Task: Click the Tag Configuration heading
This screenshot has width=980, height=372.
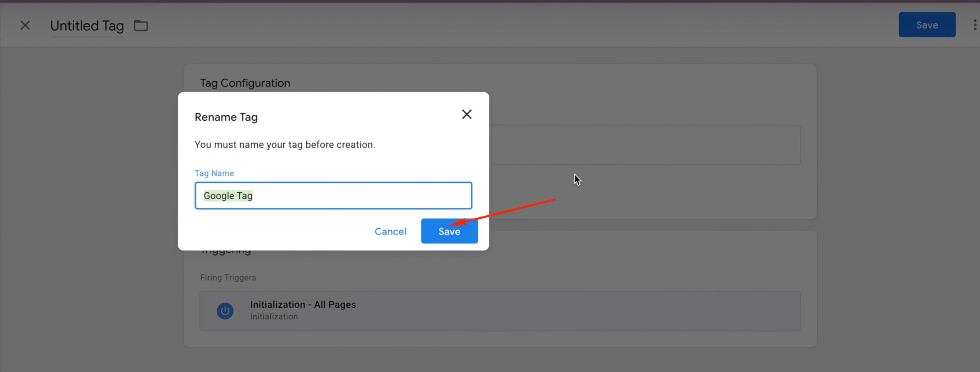Action: coord(245,83)
